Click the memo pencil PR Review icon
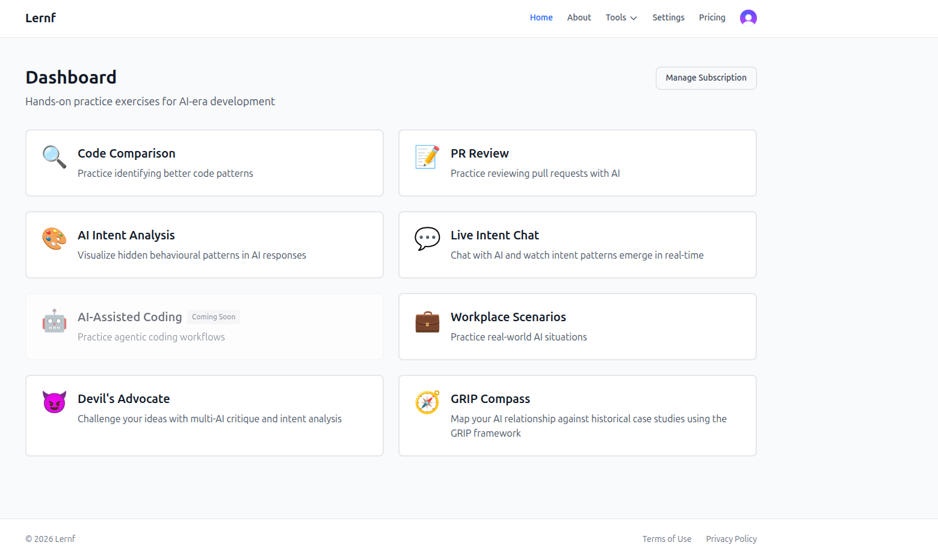 [427, 157]
